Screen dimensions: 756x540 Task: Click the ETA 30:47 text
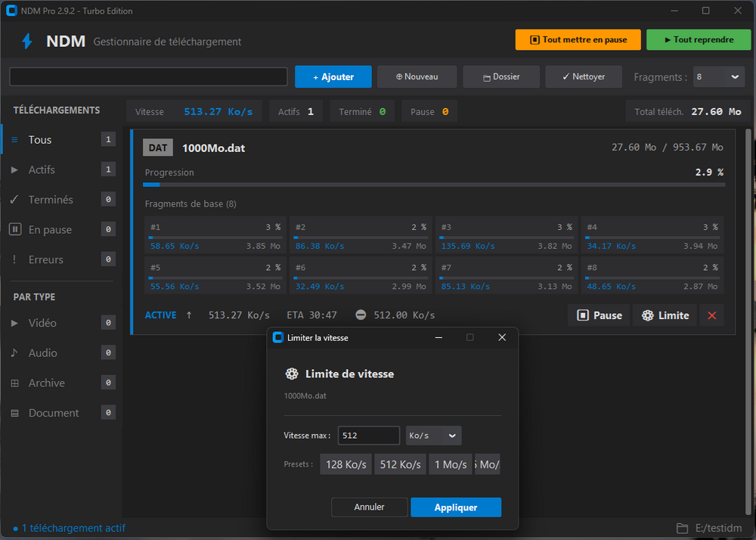coord(312,315)
